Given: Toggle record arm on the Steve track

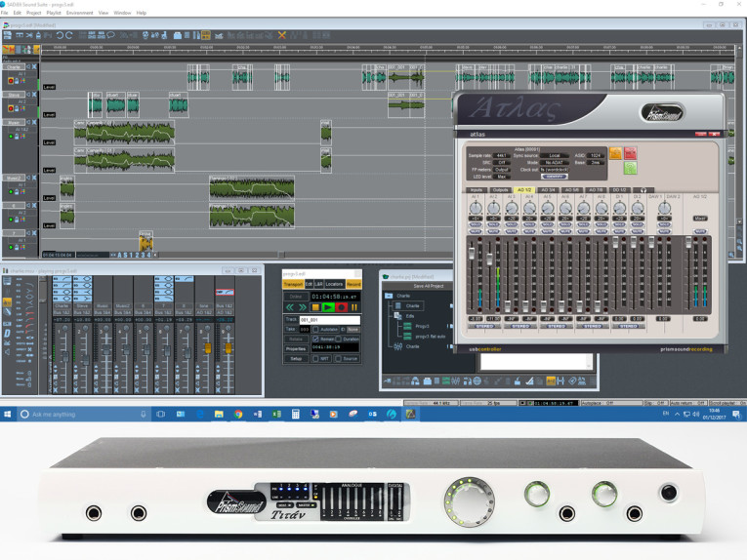Looking at the screenshot, I should coord(11,108).
